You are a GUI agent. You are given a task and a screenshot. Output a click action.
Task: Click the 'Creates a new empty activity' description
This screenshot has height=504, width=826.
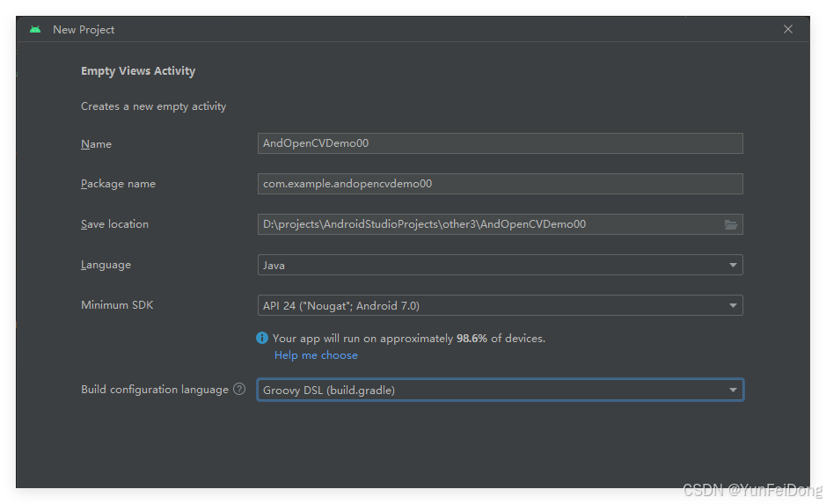point(153,106)
